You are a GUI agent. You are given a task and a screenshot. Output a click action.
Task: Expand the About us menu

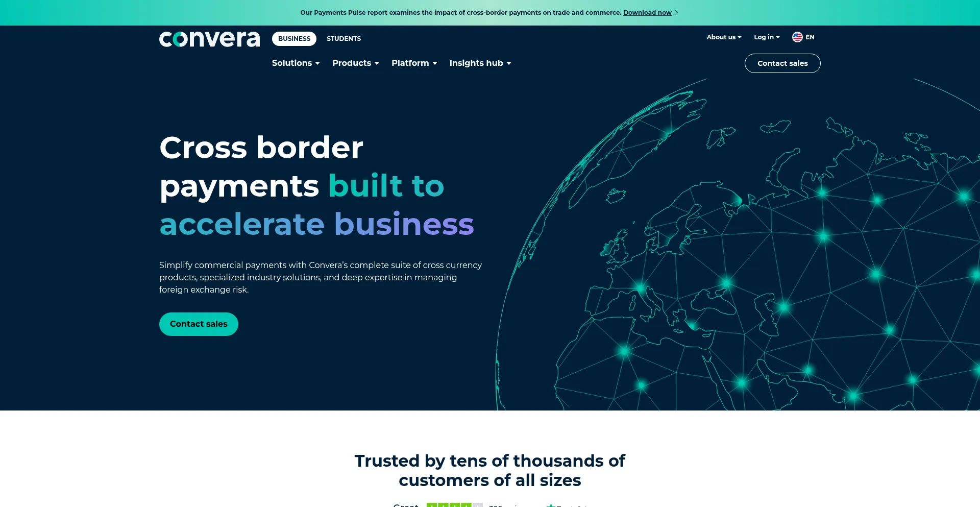724,37
